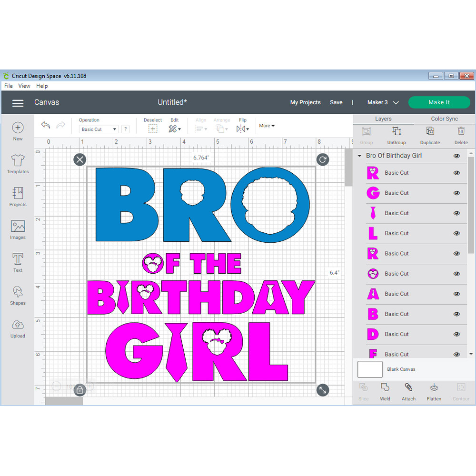Viewport: 476px width, 476px height.
Task: Open the Operation Basic Cut dropdown
Action: (99, 129)
